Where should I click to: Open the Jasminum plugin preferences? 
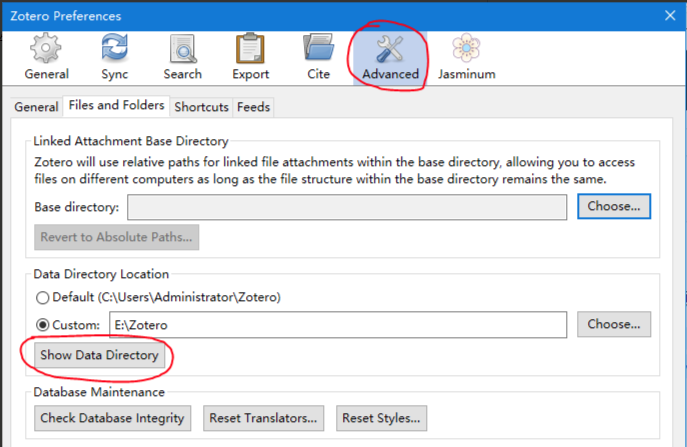[467, 57]
